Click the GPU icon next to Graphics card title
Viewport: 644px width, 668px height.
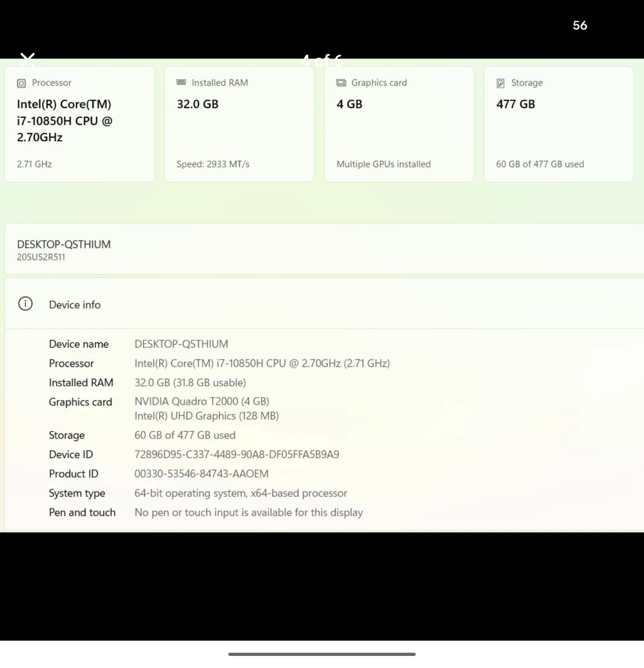point(341,83)
